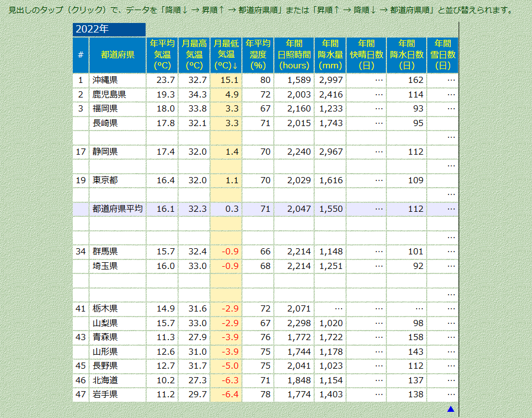
Task: Click the blue up-arrow page-top icon
Action: click(451, 409)
